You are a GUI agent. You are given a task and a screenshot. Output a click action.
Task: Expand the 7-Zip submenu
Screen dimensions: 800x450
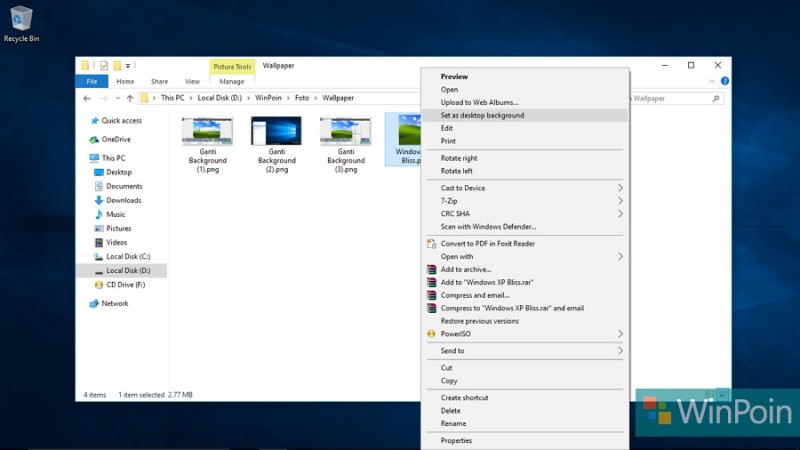525,201
